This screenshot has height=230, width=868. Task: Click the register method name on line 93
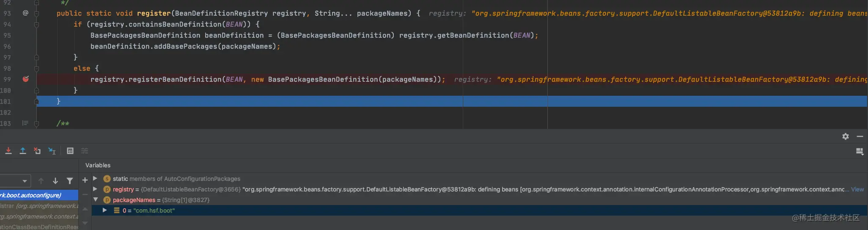coord(154,13)
